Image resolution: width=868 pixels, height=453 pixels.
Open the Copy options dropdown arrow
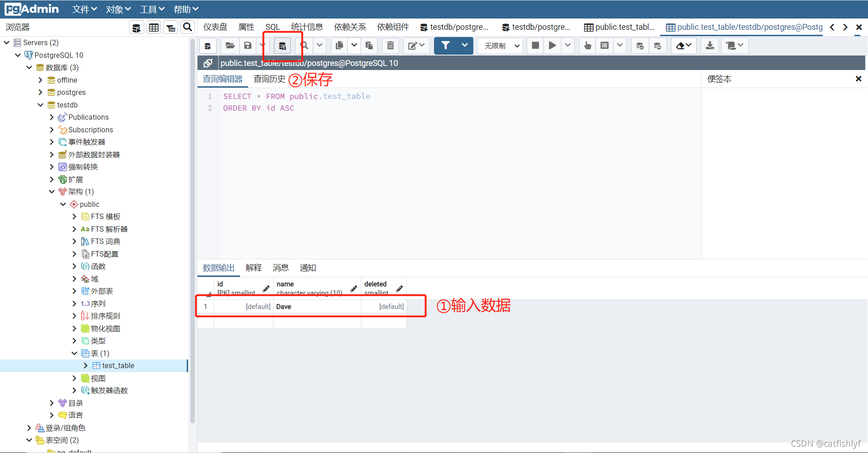[354, 46]
